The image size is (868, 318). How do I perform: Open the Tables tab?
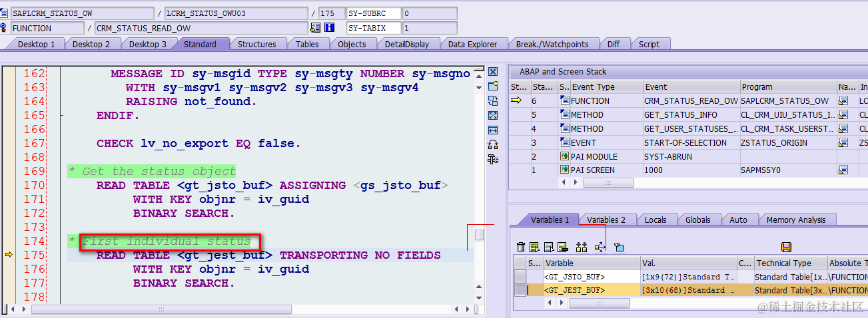click(x=307, y=44)
